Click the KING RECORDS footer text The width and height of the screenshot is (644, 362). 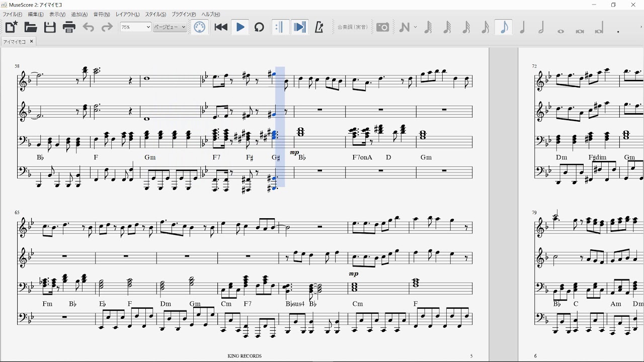pyautogui.click(x=245, y=356)
